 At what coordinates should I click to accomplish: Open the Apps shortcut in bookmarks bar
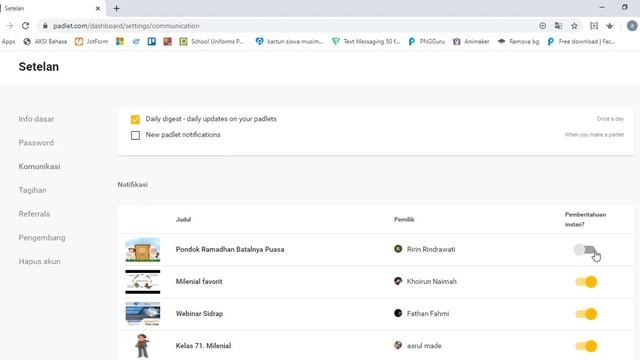[8, 42]
